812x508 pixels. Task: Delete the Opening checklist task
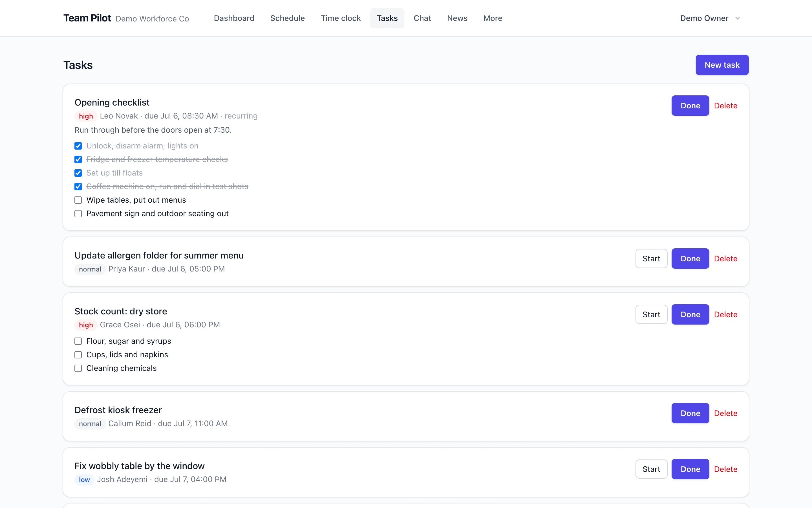[x=725, y=106]
